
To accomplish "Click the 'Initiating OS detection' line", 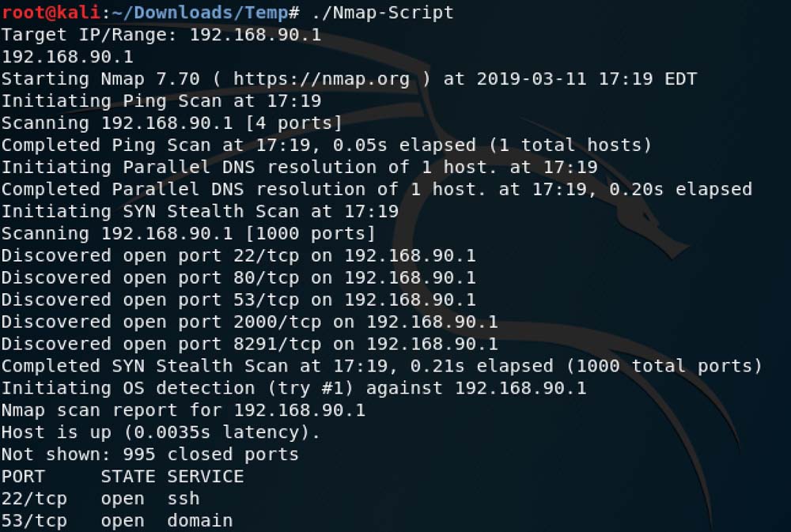I will click(293, 389).
